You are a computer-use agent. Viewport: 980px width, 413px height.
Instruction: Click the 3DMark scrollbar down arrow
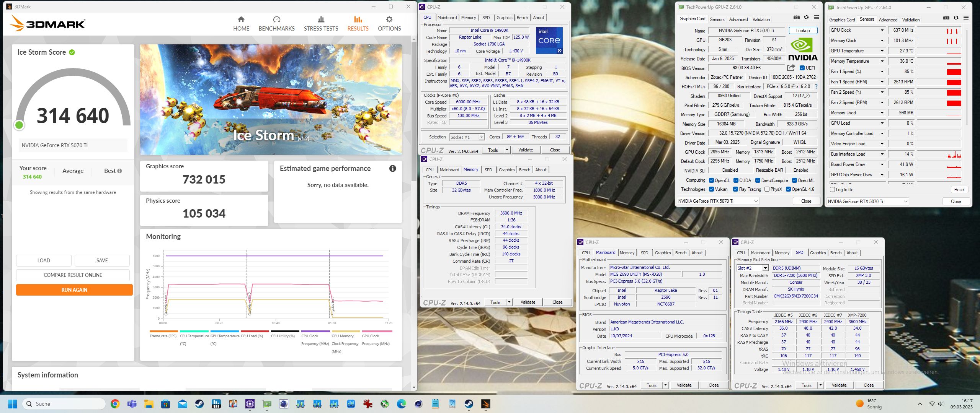[414, 387]
